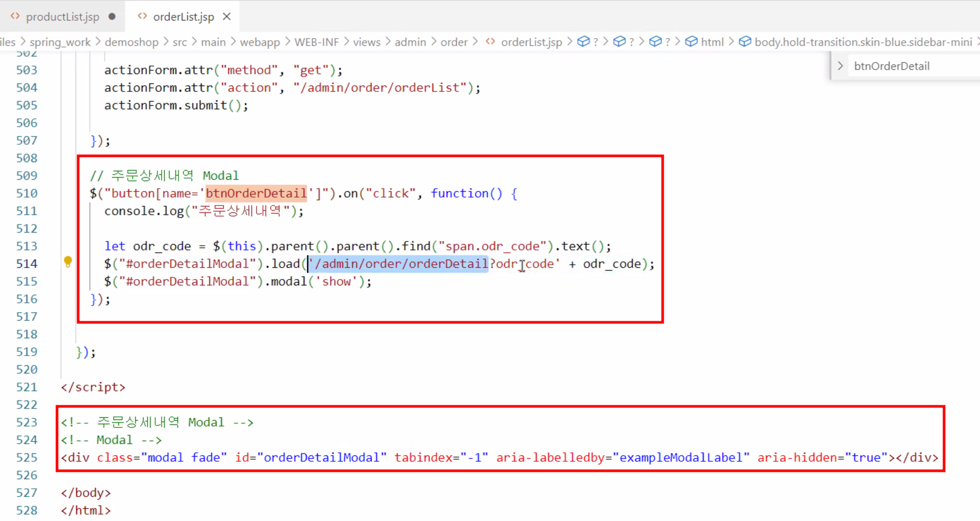Expand the find widget replace toggle chevron
The height and width of the screenshot is (521, 980).
point(840,66)
